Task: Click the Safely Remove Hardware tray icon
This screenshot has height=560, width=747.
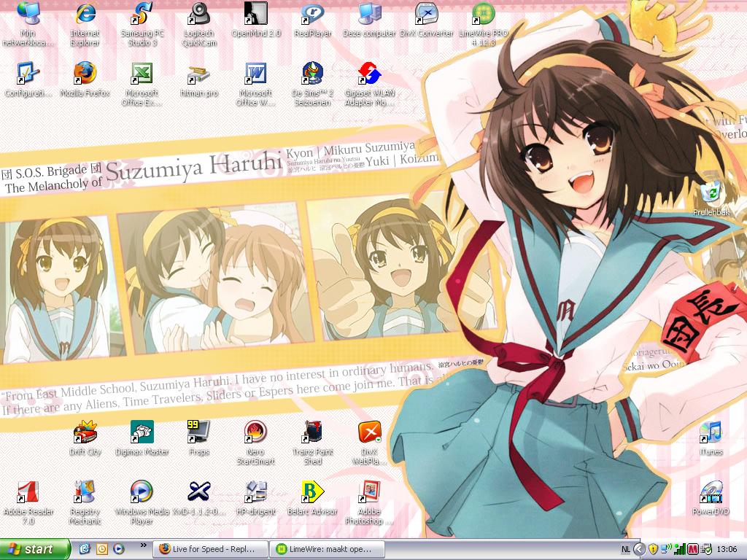Action: pos(706,550)
